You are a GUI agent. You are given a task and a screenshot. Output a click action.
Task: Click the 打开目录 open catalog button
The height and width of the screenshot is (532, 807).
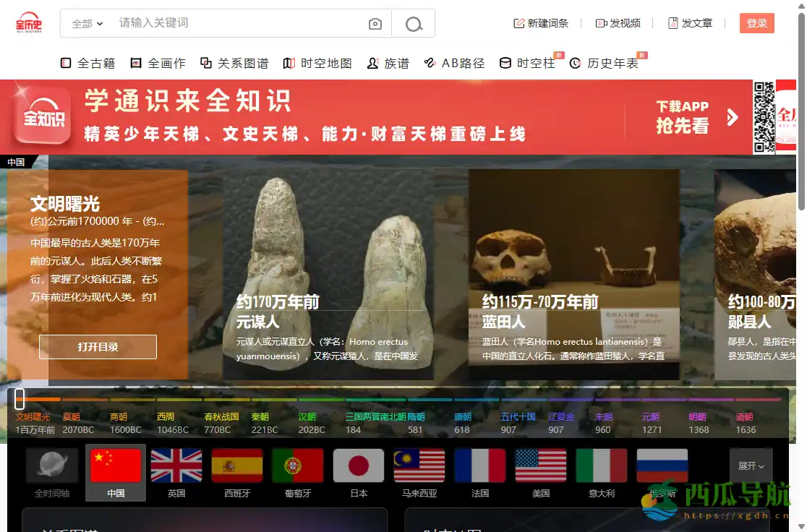(98, 347)
